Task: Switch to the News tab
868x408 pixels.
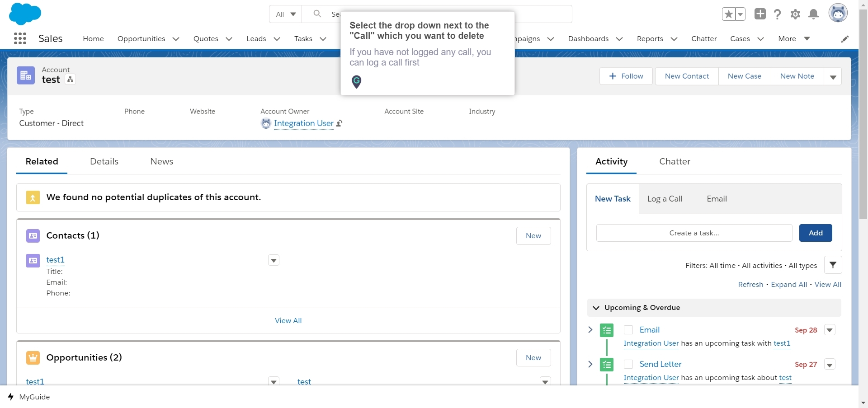Action: point(161,161)
